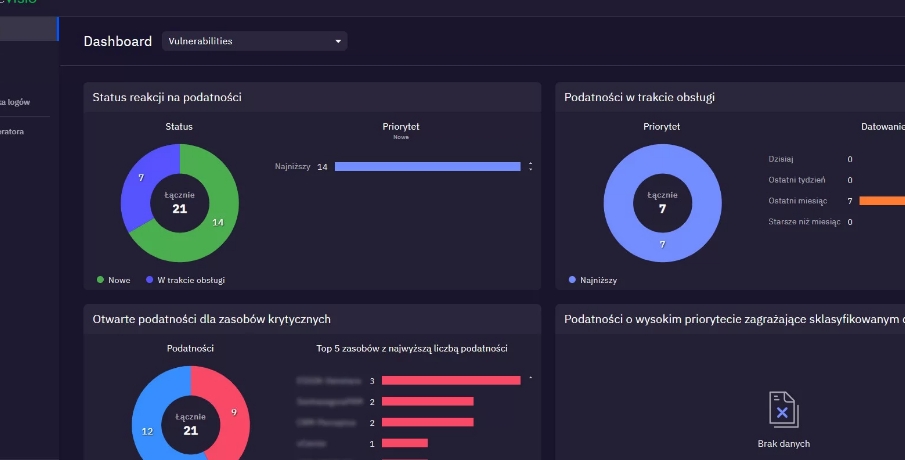Toggle the Nowe legend marker
905x460 pixels.
coord(100,280)
